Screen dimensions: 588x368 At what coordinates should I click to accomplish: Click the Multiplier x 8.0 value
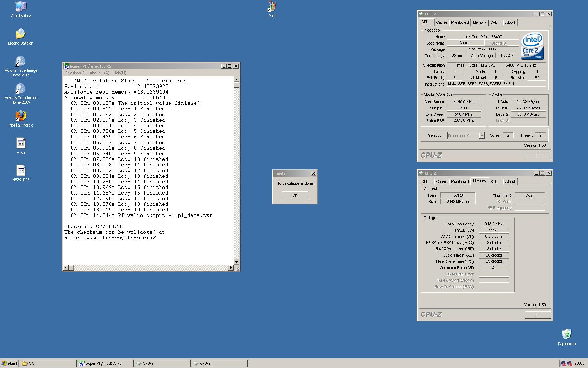click(463, 108)
